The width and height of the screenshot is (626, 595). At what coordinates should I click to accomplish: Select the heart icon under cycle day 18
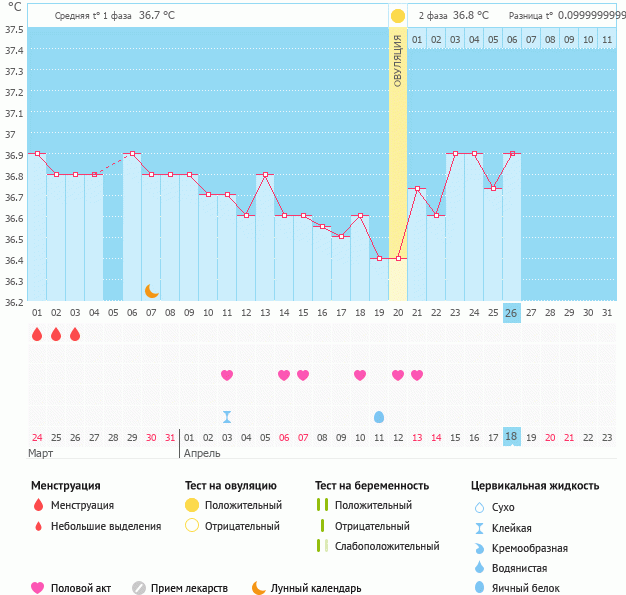tap(360, 375)
